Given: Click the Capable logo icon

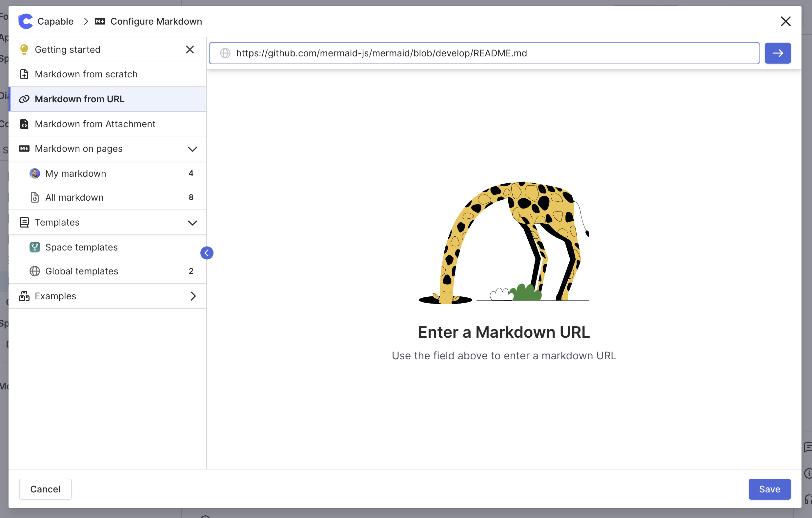Looking at the screenshot, I should (x=26, y=21).
